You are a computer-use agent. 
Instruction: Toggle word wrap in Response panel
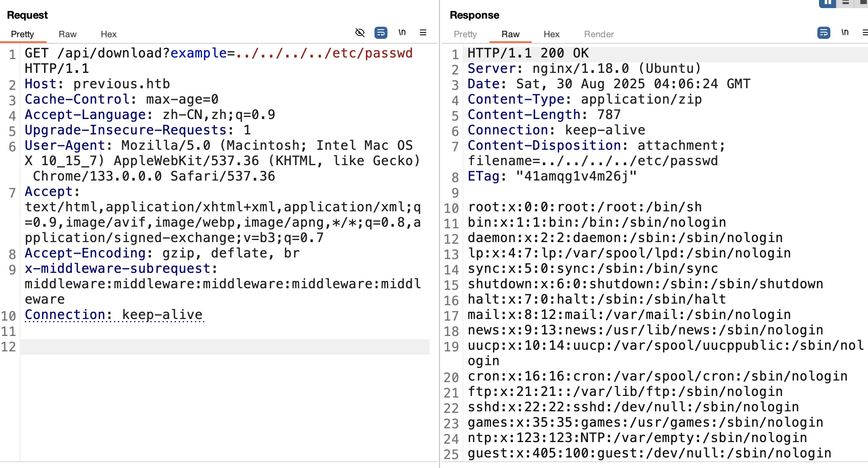823,32
